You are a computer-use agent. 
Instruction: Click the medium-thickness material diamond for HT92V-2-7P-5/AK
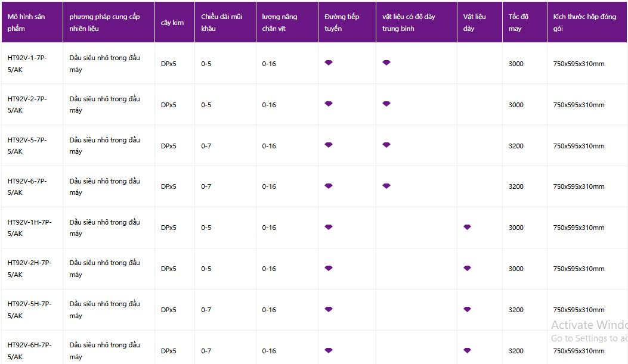click(386, 104)
